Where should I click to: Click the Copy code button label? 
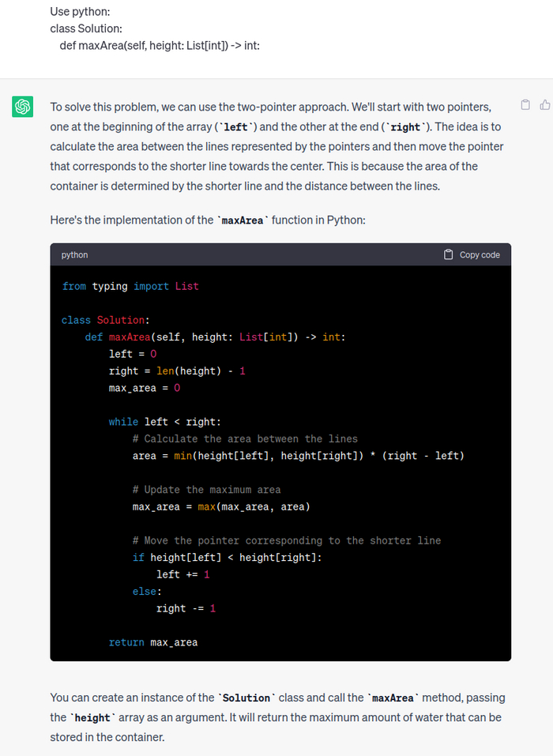point(480,254)
